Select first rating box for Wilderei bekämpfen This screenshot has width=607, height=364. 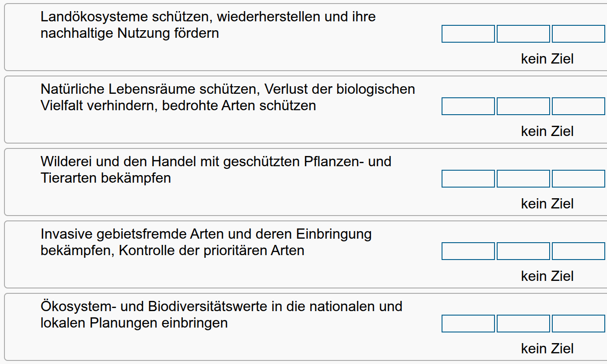pos(468,179)
